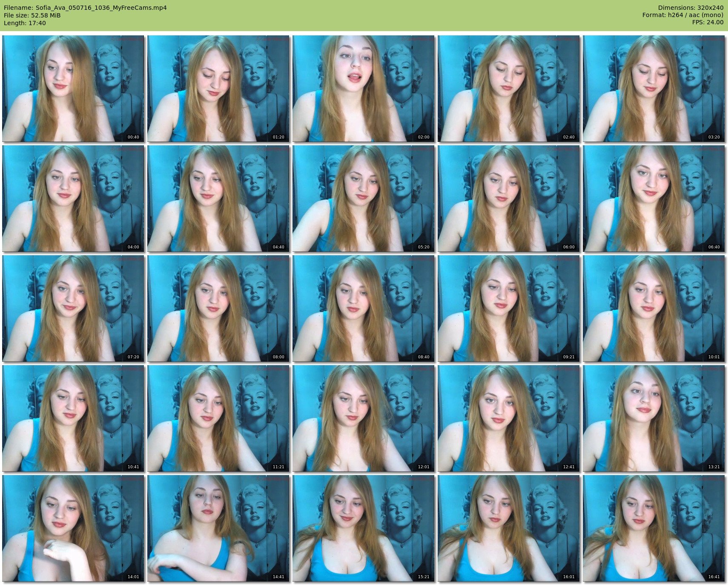
Task: Click the Length 17:40 text
Action: pyautogui.click(x=25, y=23)
